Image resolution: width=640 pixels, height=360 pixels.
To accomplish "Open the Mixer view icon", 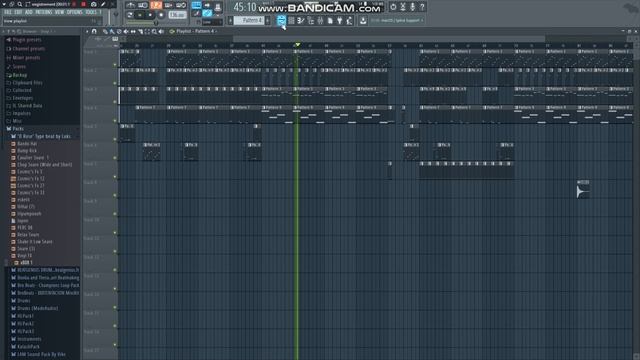I will point(320,20).
